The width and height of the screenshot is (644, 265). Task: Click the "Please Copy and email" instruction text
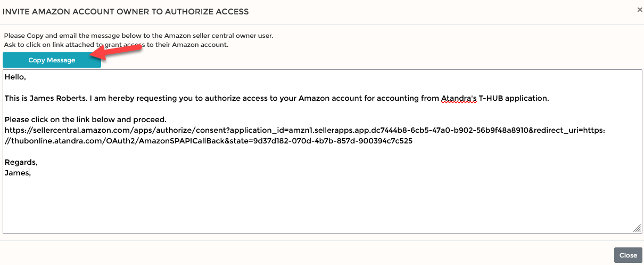[x=138, y=36]
